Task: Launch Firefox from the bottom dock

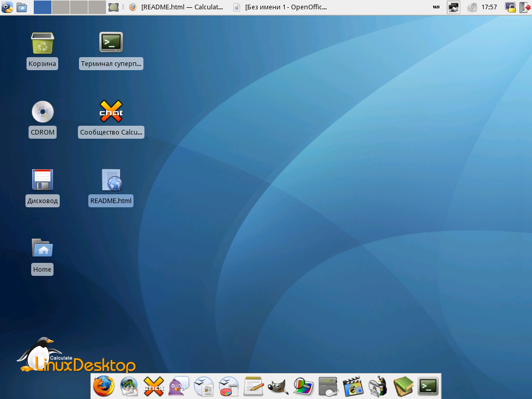Action: click(103, 386)
